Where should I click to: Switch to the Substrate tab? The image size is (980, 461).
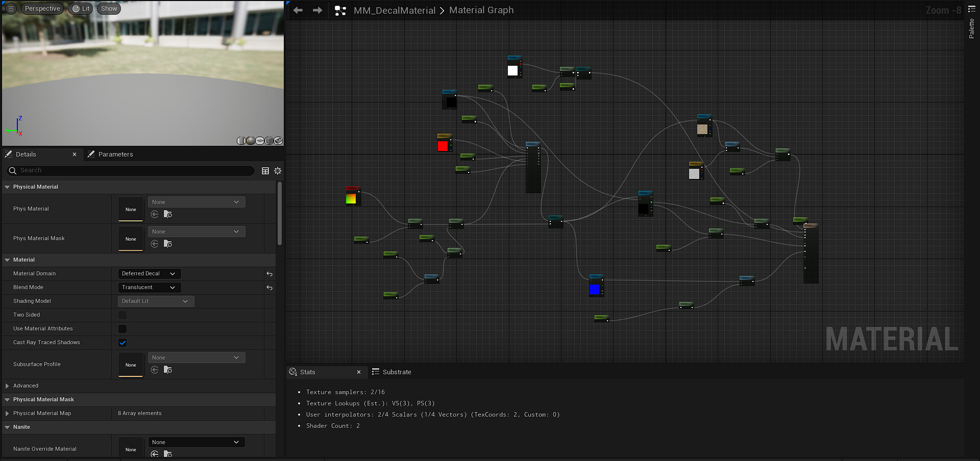click(x=397, y=372)
